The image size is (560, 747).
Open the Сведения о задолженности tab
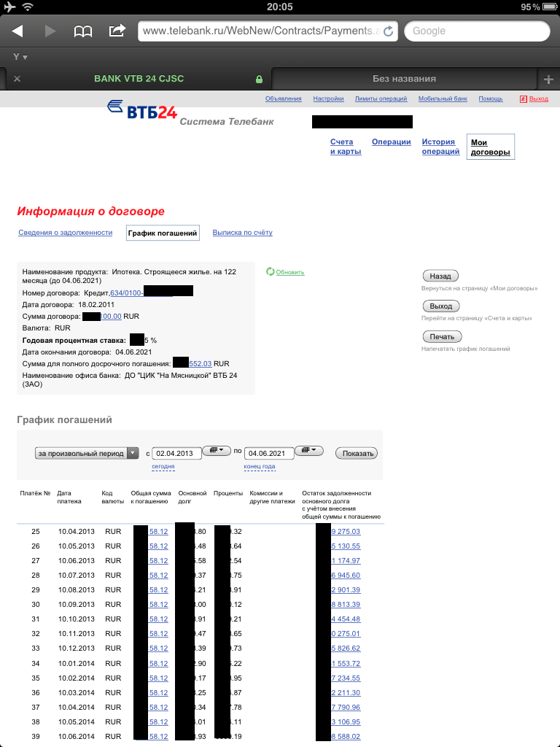coord(65,233)
